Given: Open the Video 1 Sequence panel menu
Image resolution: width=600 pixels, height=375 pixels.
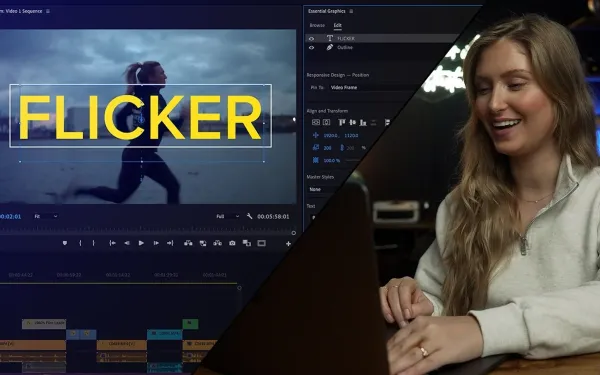Looking at the screenshot, I should coord(47,11).
